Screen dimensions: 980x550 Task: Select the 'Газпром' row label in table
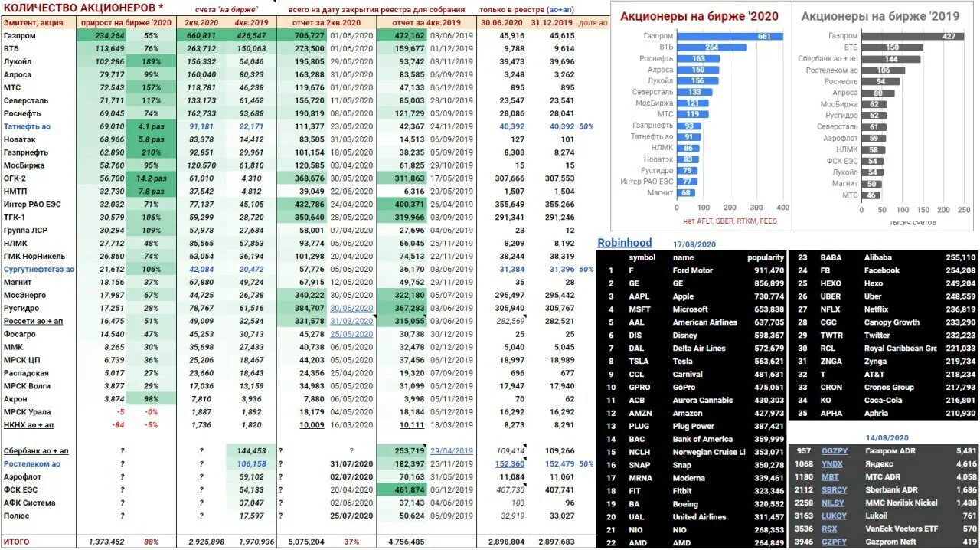tap(19, 36)
